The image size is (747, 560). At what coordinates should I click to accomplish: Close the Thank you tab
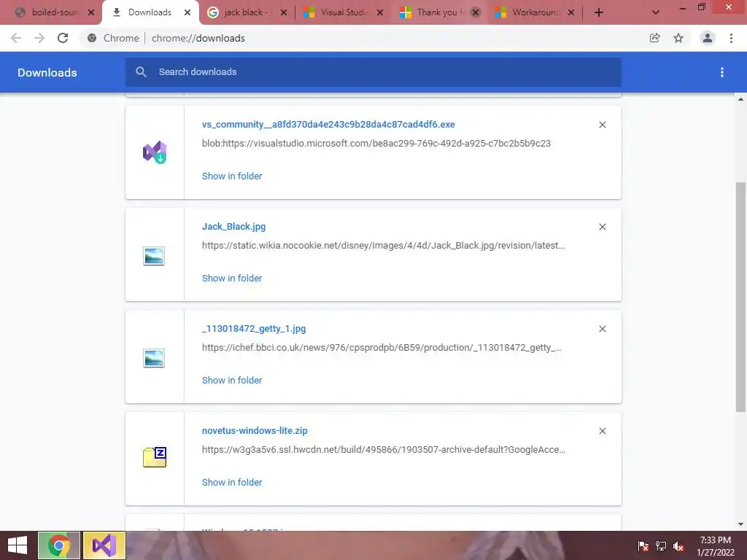click(476, 13)
